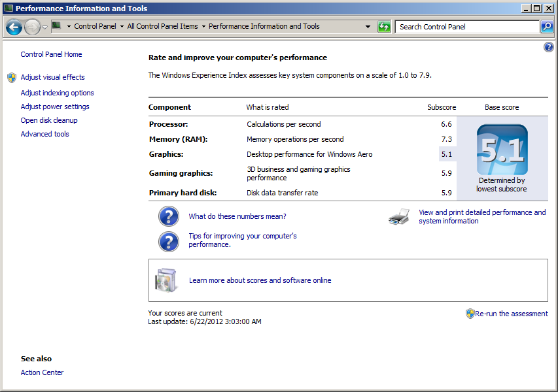This screenshot has width=558, height=392.
Task: Open the address bar history dropdown
Action: click(368, 27)
